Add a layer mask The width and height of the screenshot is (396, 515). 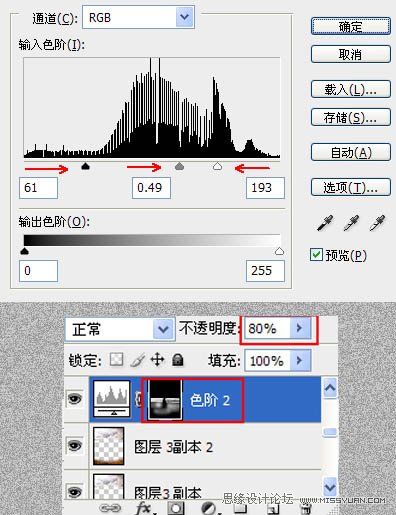(176, 508)
